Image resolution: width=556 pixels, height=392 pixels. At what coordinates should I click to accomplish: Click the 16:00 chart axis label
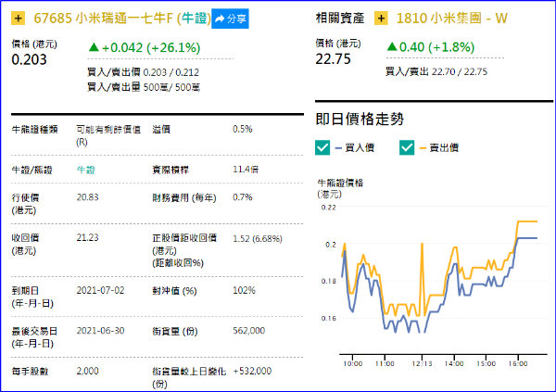coord(518,363)
